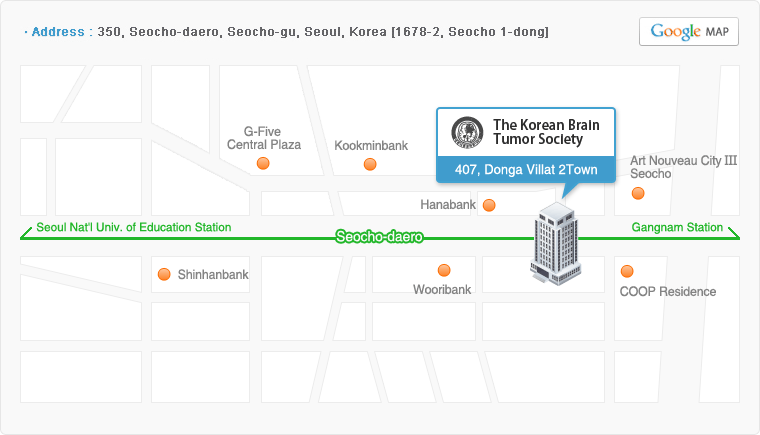Click the orange marker below Kookminbank
This screenshot has height=435, width=760.
tap(370, 164)
